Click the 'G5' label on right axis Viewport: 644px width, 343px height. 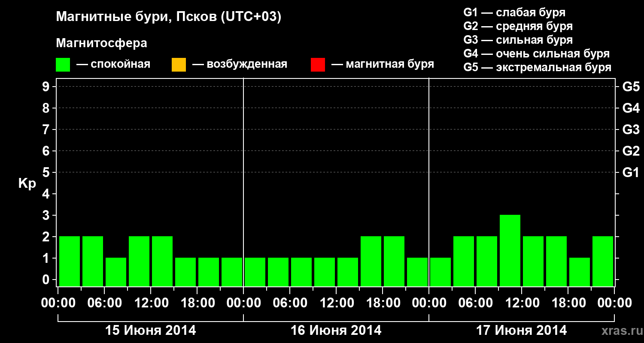pos(631,87)
